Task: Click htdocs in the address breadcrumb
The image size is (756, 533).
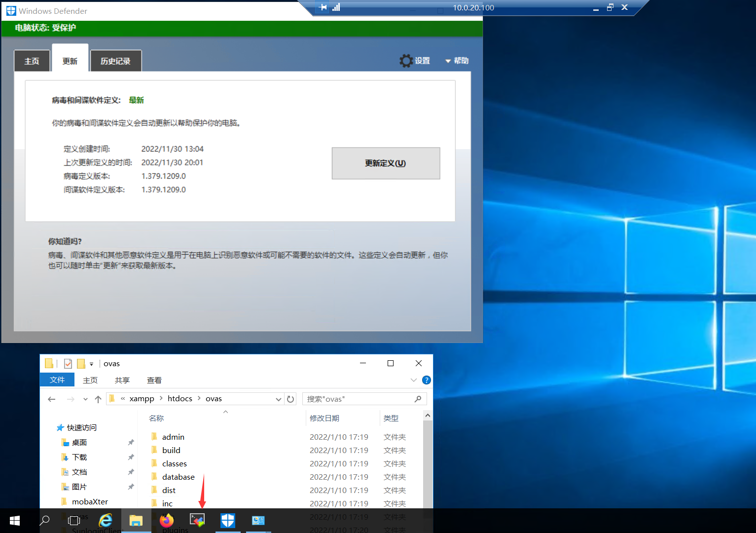Action: 180,399
